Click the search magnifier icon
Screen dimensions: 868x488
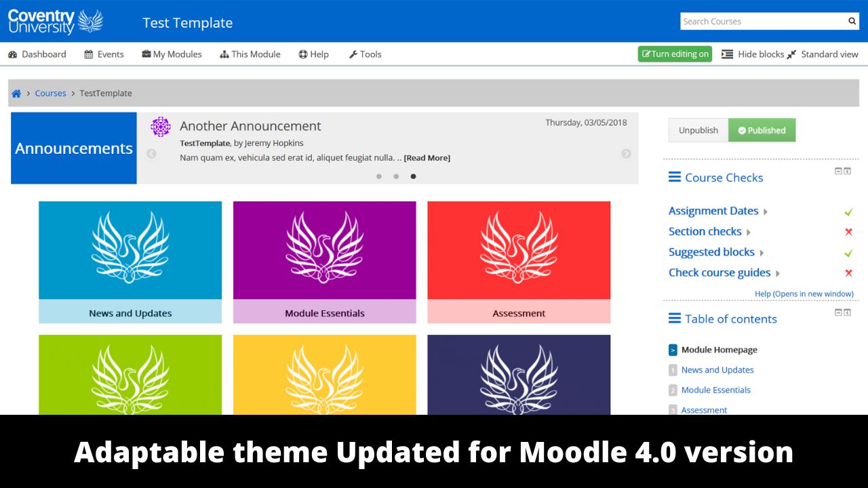(852, 21)
